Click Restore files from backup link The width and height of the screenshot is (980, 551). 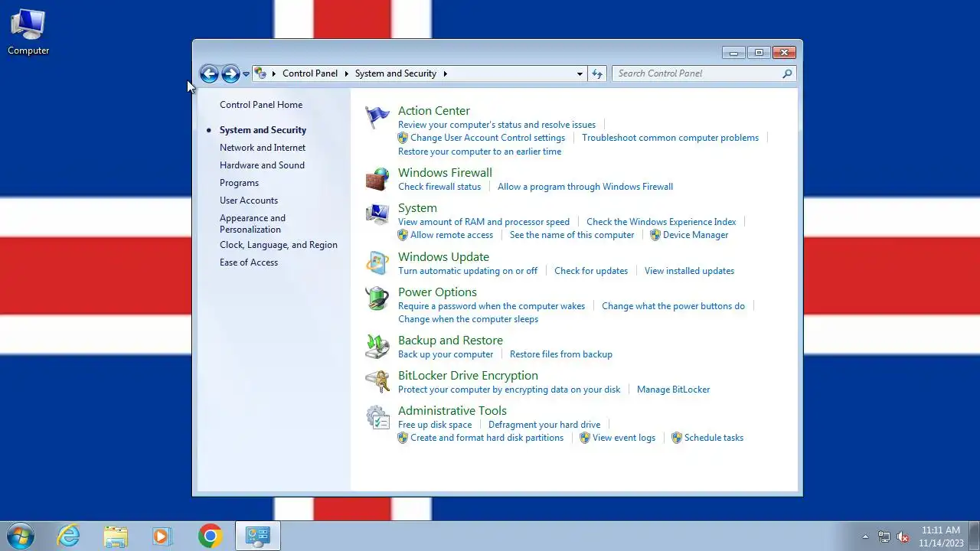click(561, 354)
